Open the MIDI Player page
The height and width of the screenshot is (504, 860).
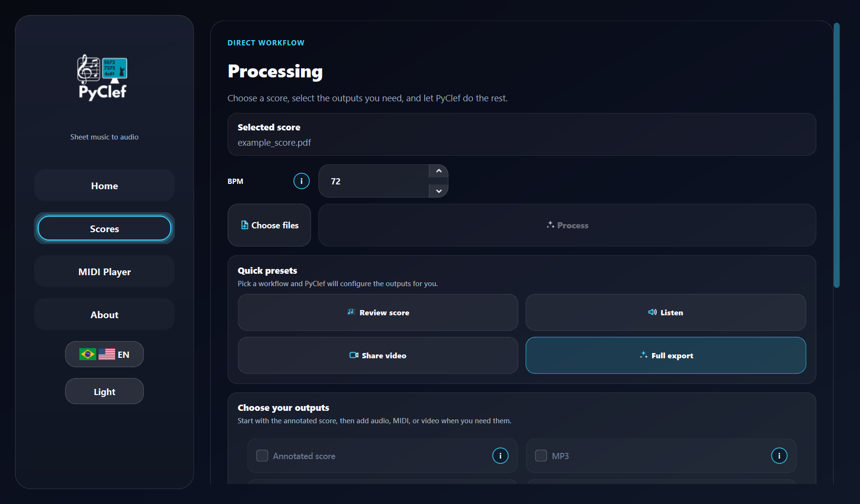(104, 272)
